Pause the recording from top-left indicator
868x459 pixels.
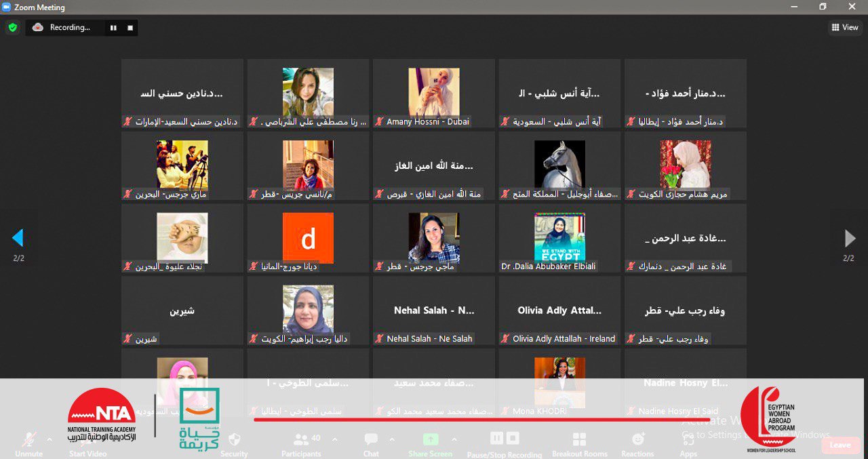click(x=113, y=28)
